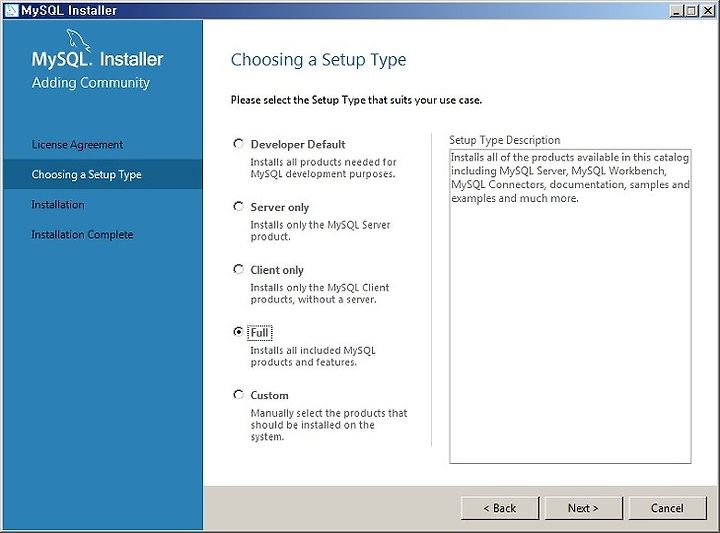
Task: Click the 'Server only' label text
Action: coord(280,207)
